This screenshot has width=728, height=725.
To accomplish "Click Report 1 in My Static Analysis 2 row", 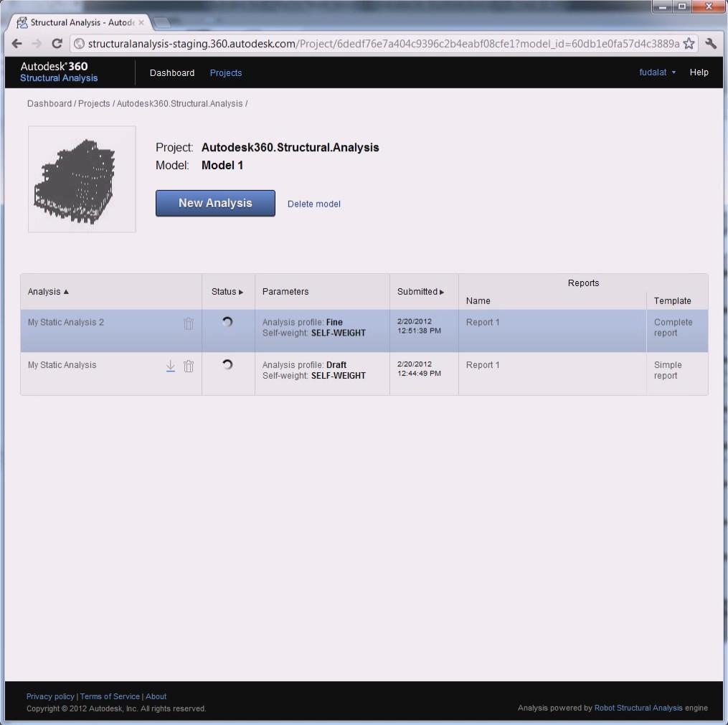I will tap(483, 322).
